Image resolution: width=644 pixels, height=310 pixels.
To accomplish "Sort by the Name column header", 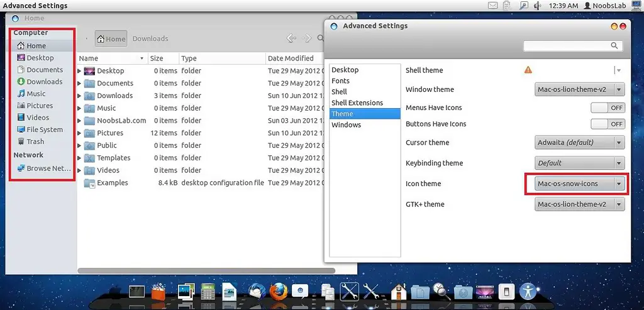I will [x=112, y=58].
